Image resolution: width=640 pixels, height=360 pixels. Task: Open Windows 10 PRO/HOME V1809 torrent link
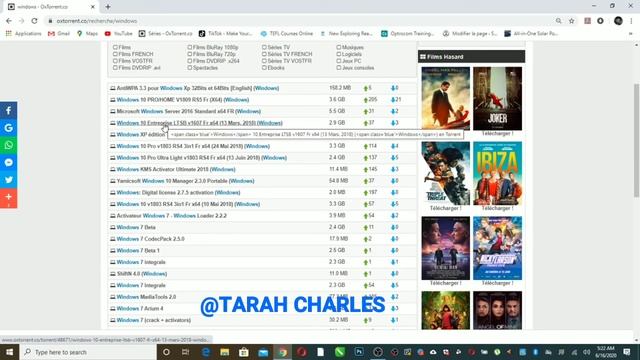tap(182, 100)
